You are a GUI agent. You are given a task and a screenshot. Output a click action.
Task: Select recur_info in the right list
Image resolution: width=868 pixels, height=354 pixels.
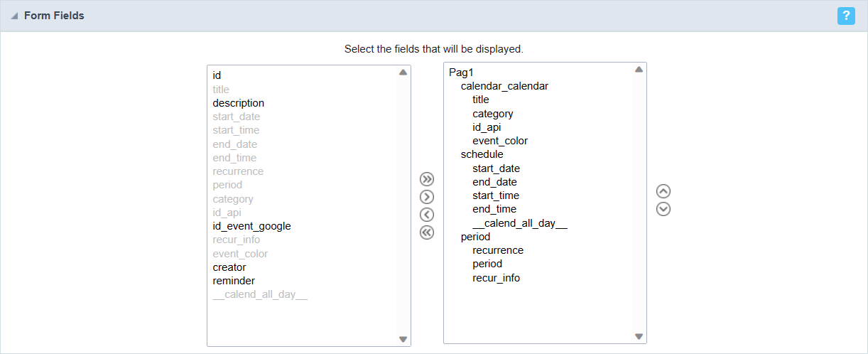coord(496,278)
